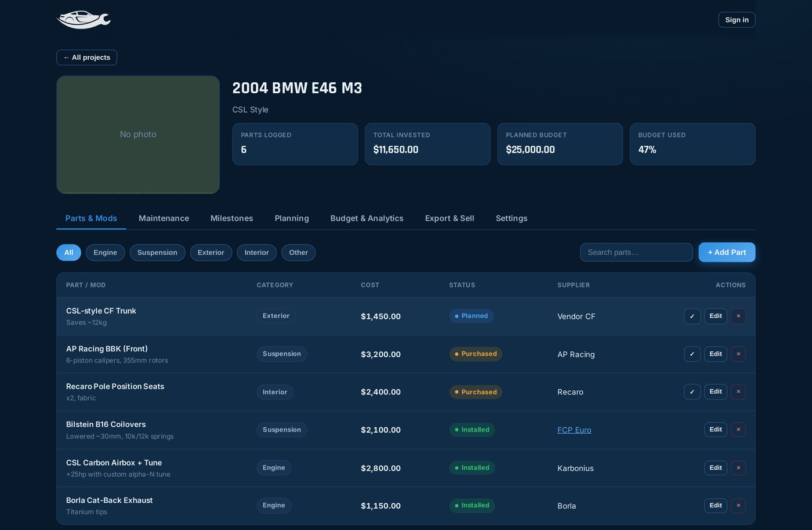Click the No photo placeholder thumbnail
812x530 pixels.
(x=138, y=135)
